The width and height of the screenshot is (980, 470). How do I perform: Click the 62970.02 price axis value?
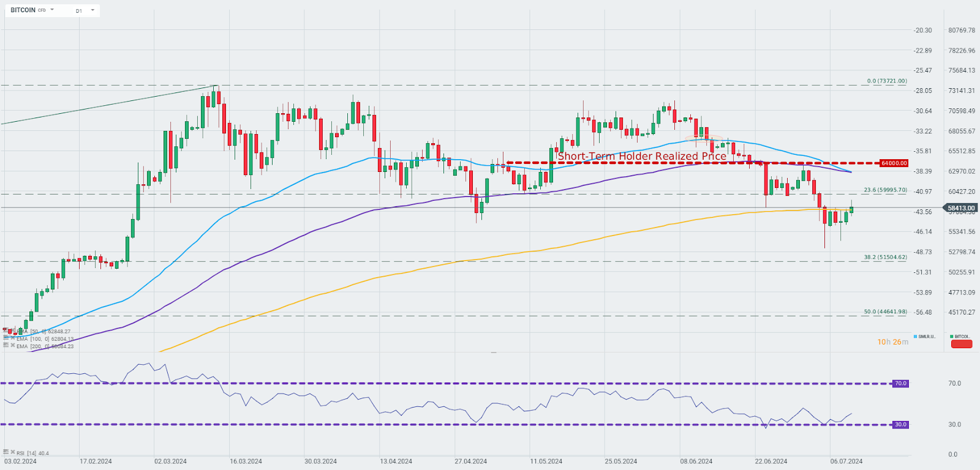point(962,171)
